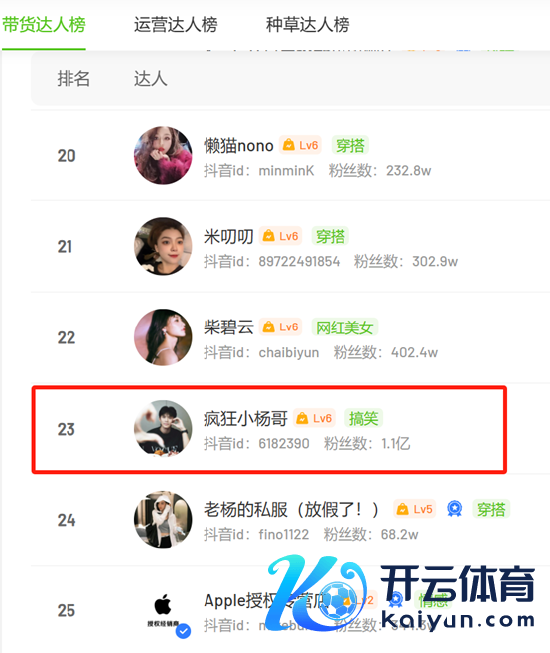Click the blue verified checkmark on the Apple avatar
550x653 pixels.
point(183,631)
